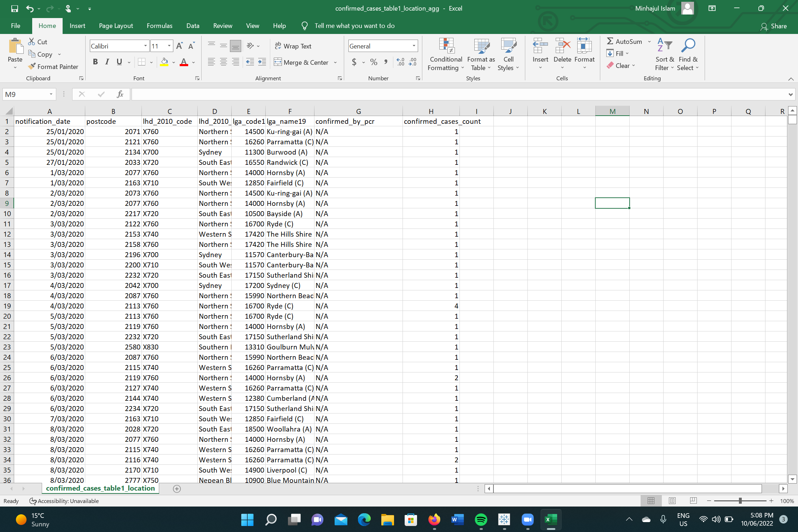Click the zoom level slider
This screenshot has width=798, height=532.
[740, 501]
